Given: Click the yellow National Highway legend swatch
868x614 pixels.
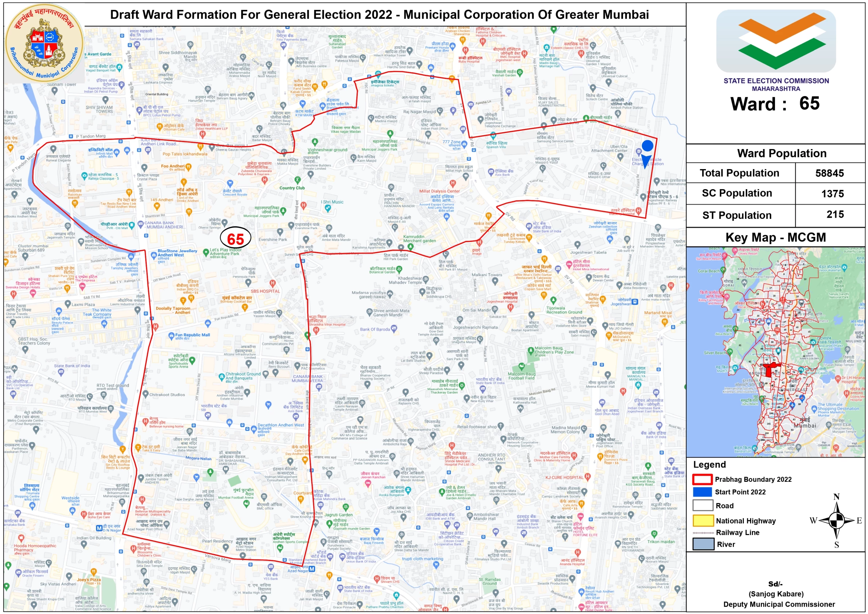Looking at the screenshot, I should click(x=703, y=520).
